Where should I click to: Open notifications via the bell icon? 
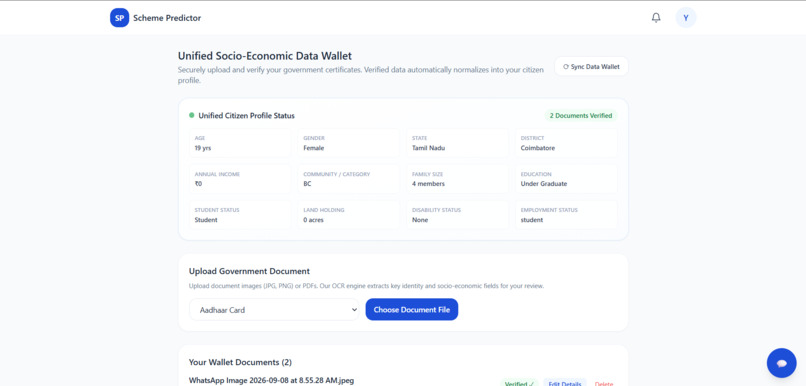pyautogui.click(x=656, y=17)
